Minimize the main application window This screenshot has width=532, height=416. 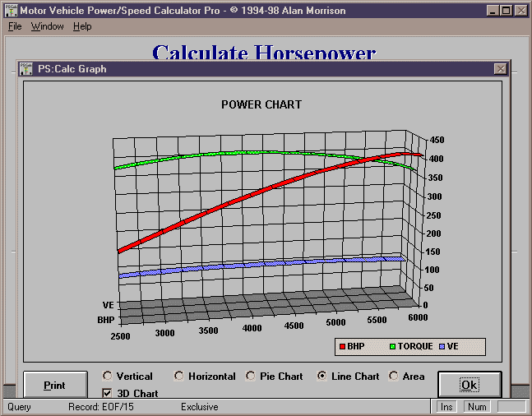(x=493, y=11)
